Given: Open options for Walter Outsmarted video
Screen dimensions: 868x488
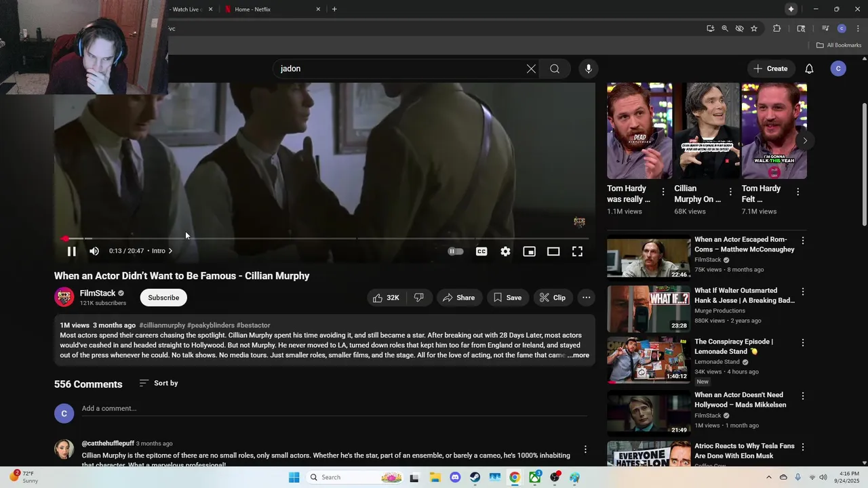Looking at the screenshot, I should pos(803,291).
